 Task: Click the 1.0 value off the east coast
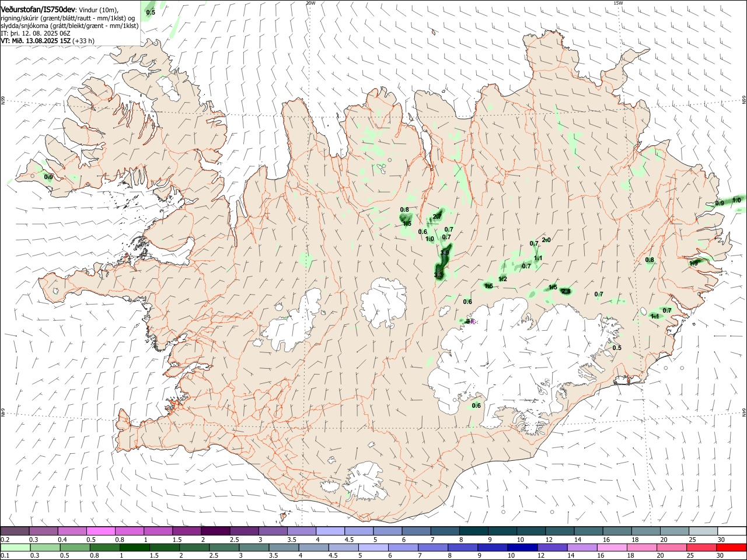[x=736, y=200]
